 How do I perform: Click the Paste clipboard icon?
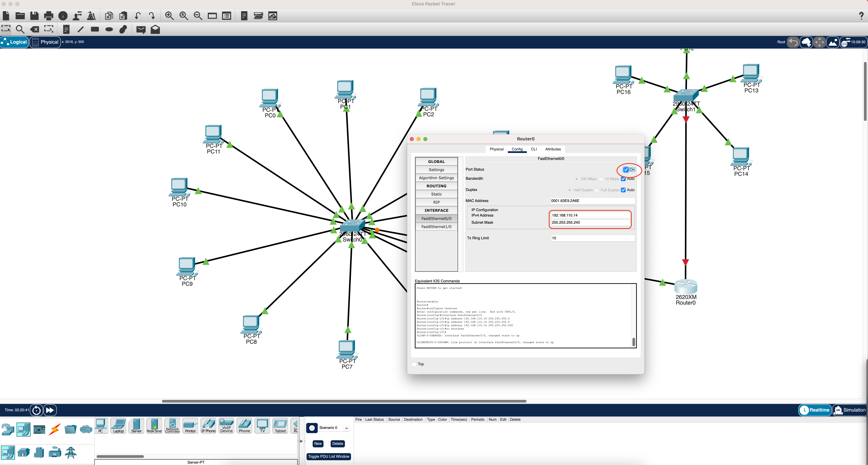coord(123,15)
